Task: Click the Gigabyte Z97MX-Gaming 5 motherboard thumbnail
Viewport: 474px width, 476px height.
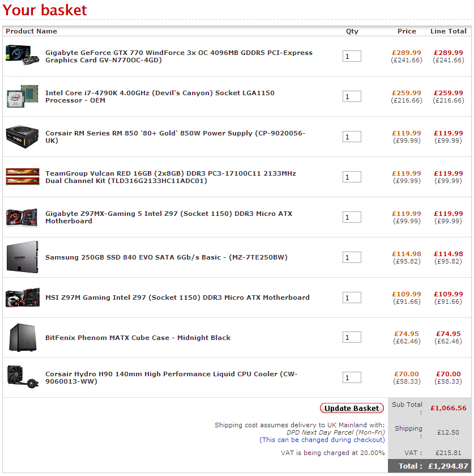Action: click(x=22, y=218)
